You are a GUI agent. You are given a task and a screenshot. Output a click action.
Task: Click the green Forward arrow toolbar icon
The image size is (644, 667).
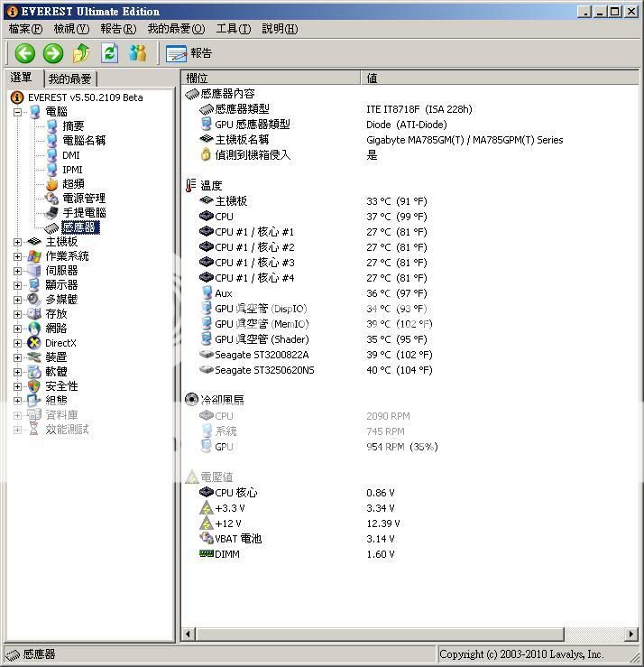coord(53,53)
